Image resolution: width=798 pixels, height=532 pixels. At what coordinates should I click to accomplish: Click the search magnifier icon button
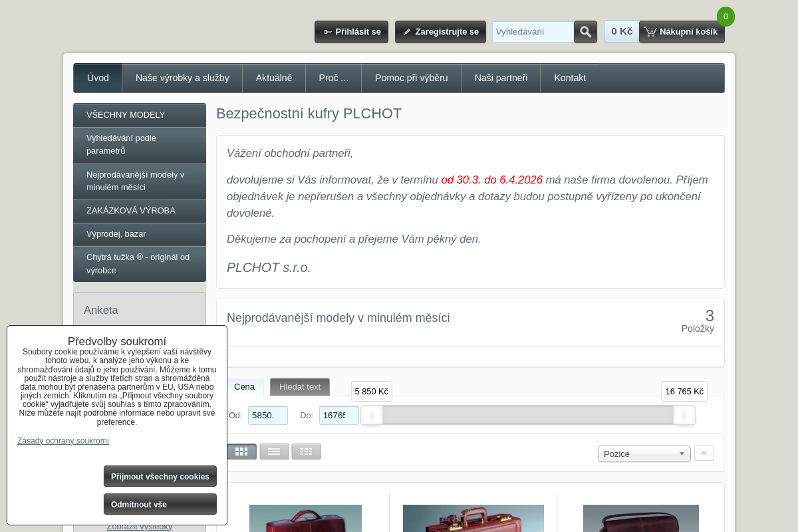[x=585, y=32]
